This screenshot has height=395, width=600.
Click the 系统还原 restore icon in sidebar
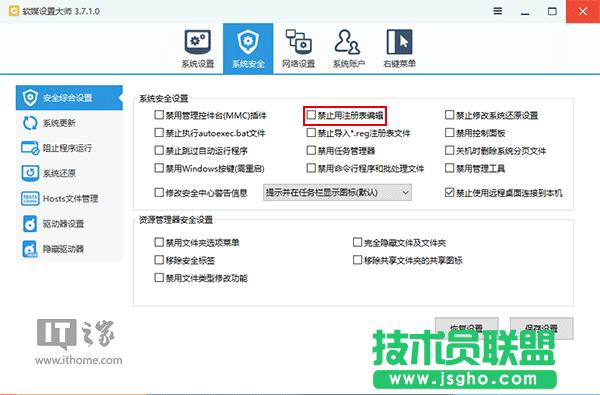[x=30, y=173]
